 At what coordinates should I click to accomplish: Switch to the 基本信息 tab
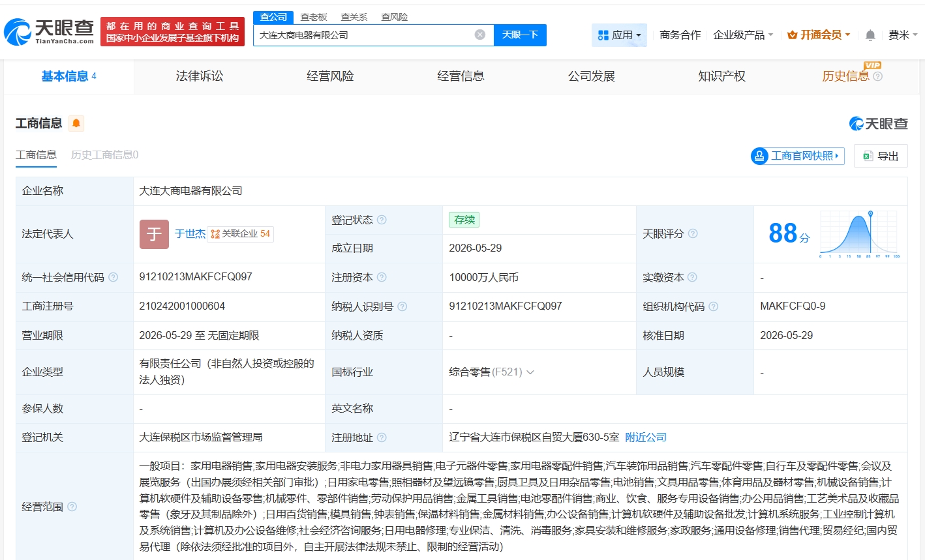68,76
